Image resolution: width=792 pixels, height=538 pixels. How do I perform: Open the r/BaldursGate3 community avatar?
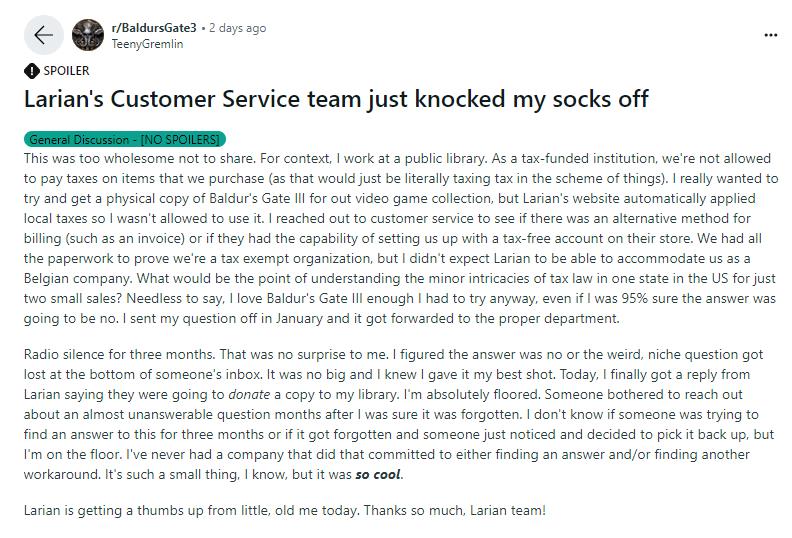89,36
